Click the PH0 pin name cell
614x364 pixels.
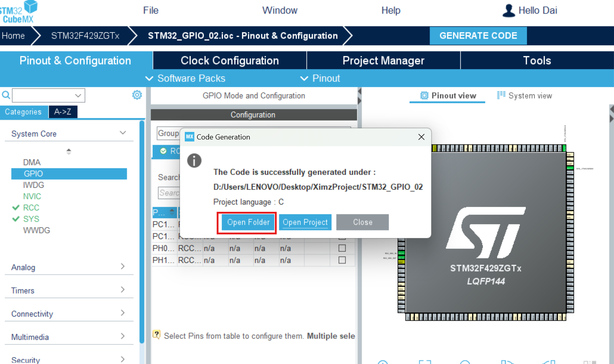pyautogui.click(x=165, y=248)
